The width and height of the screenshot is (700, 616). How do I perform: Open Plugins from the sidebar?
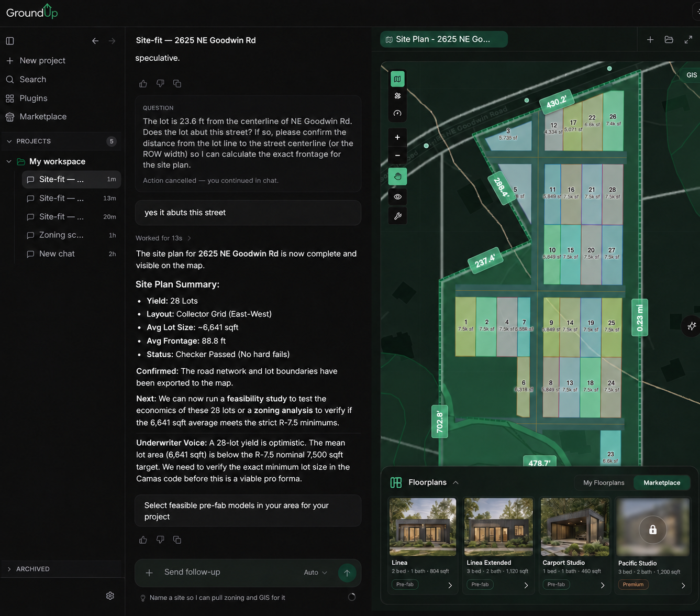tap(27, 98)
